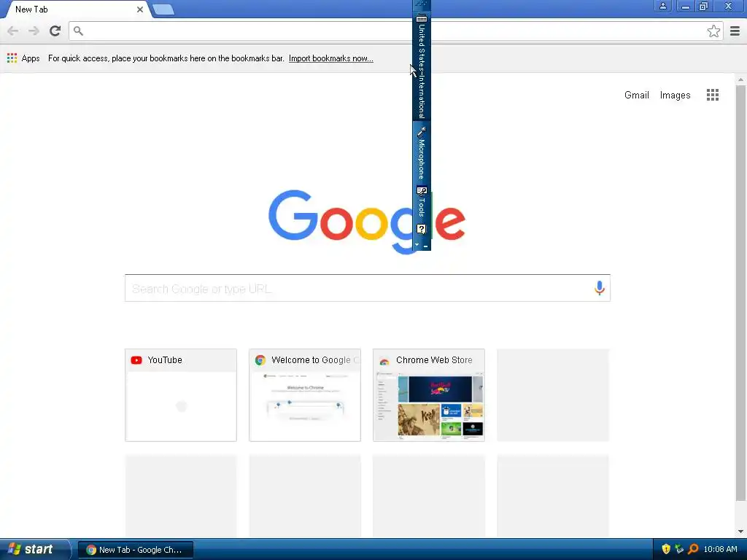
Task: Open the Apps shortcut on the bookmarks bar
Action: click(x=23, y=58)
